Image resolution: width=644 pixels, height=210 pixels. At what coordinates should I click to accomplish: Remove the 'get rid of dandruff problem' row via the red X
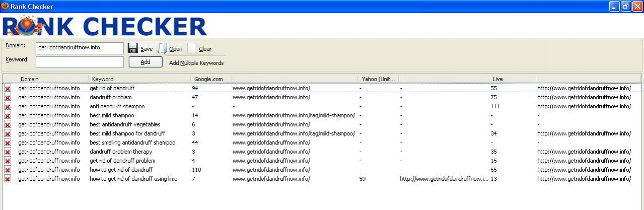point(8,161)
